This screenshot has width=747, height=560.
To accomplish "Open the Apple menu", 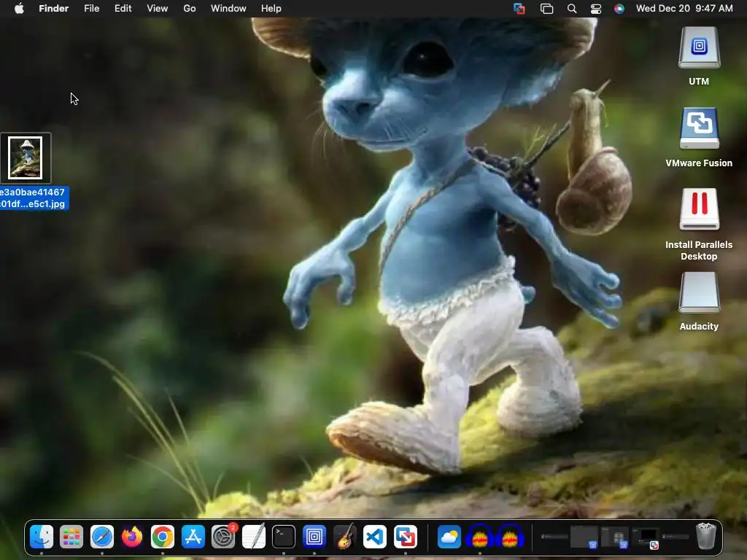I will pos(19,8).
